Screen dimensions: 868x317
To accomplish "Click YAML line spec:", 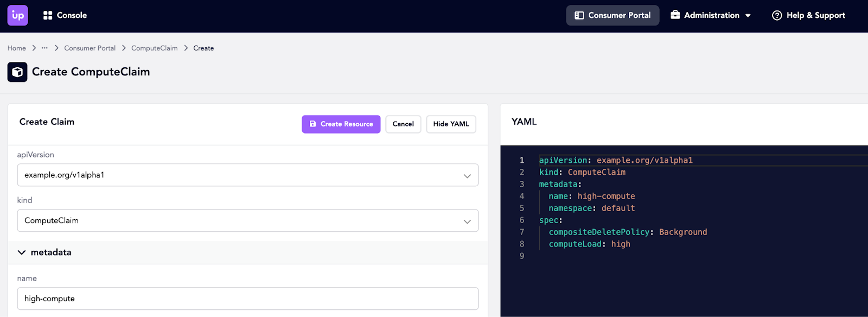I will tap(551, 220).
